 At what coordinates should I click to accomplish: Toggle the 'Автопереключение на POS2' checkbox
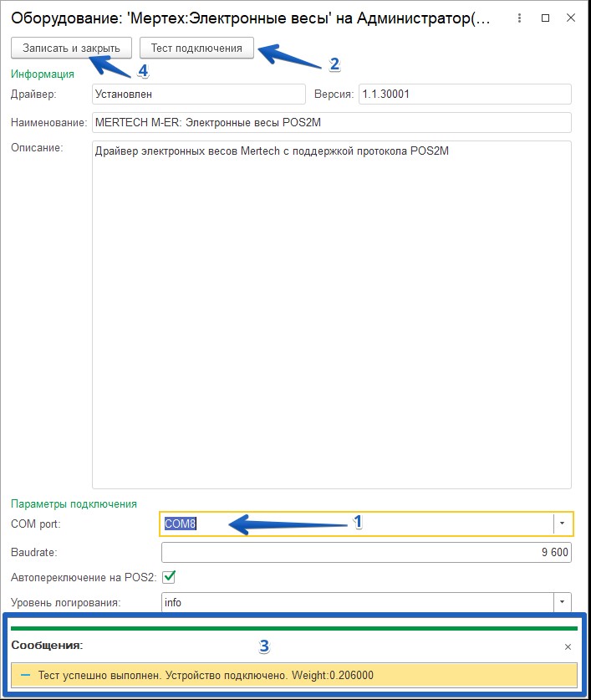tap(168, 577)
